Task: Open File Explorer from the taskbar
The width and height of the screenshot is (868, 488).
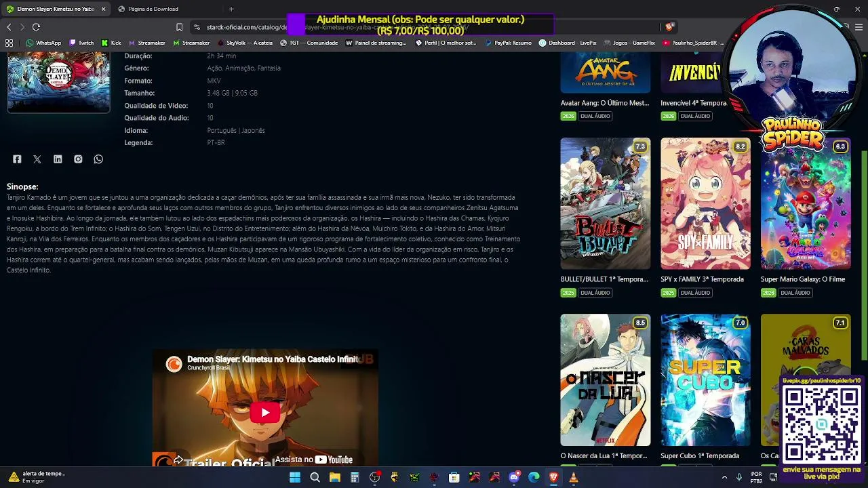Action: coord(334,477)
